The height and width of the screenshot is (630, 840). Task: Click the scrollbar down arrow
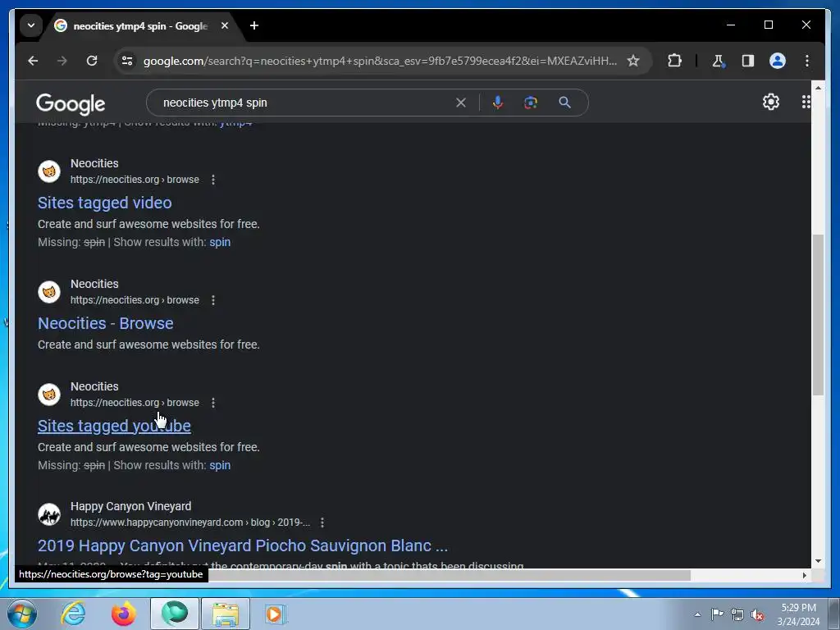click(818, 561)
